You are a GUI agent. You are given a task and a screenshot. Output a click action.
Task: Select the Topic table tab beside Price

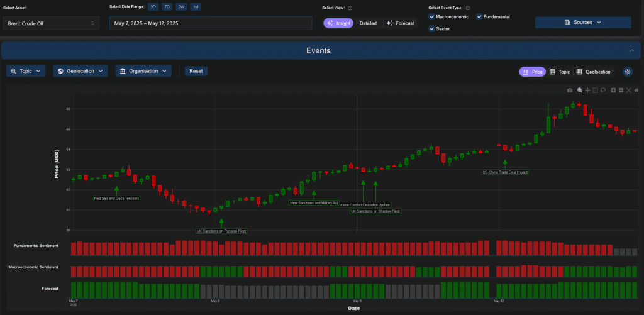point(559,72)
